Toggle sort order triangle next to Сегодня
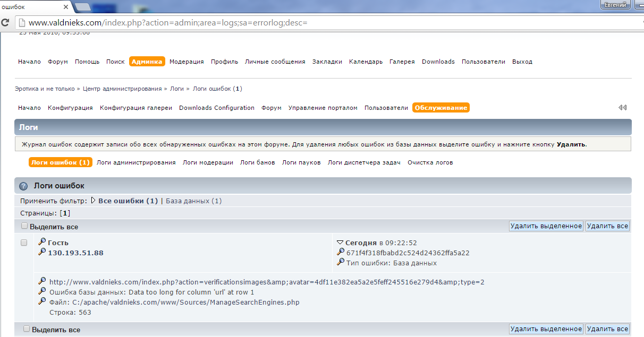644x337 pixels. [341, 243]
